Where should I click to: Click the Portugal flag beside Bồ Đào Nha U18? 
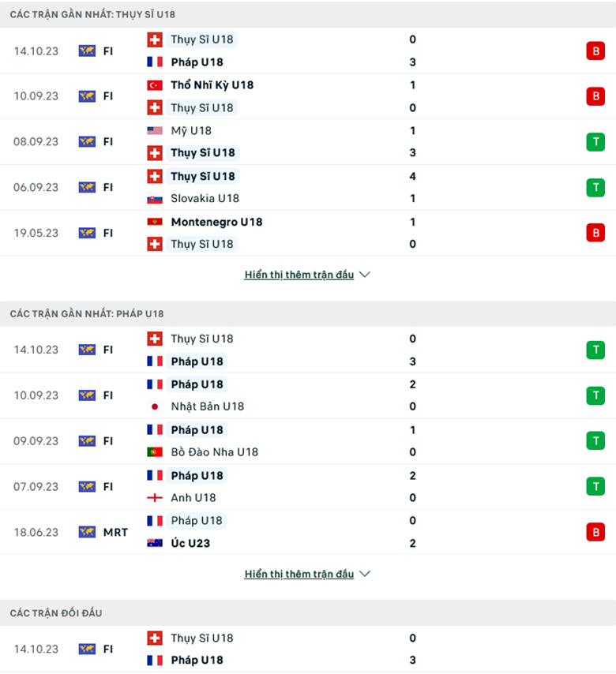(x=155, y=452)
